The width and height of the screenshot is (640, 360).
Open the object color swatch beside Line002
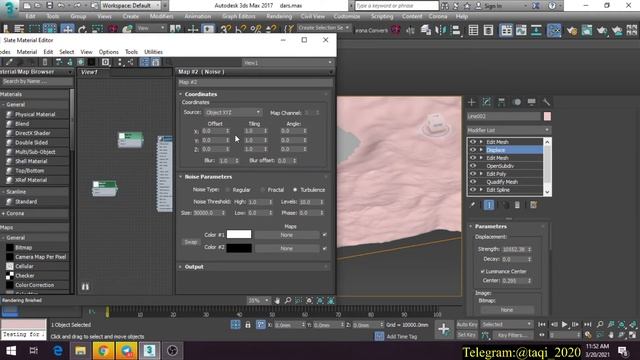(x=547, y=116)
